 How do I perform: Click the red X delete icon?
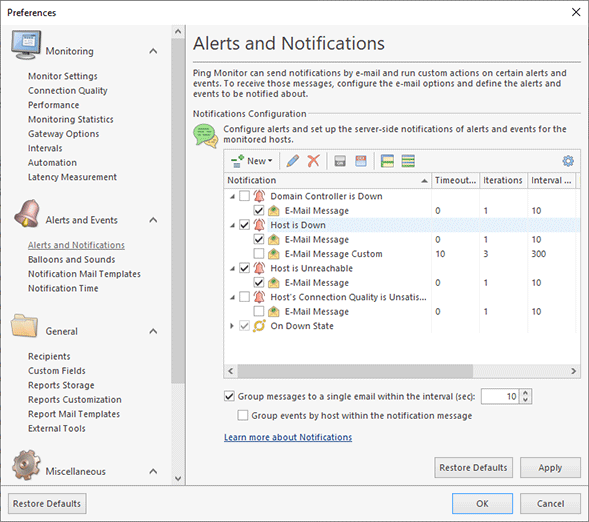click(313, 161)
